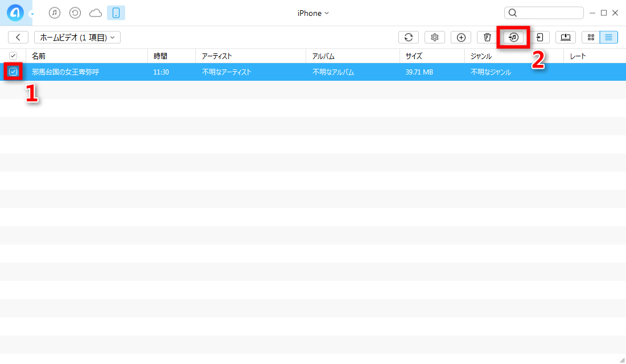Minimize the AnyTrans window
Screen dimensions: 626x364
click(592, 13)
